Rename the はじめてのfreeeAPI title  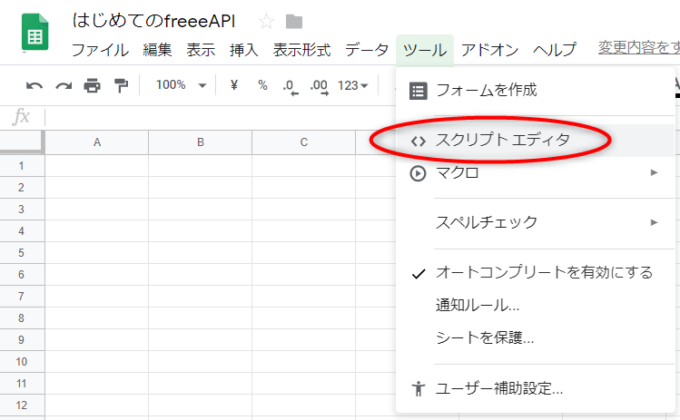point(154,21)
